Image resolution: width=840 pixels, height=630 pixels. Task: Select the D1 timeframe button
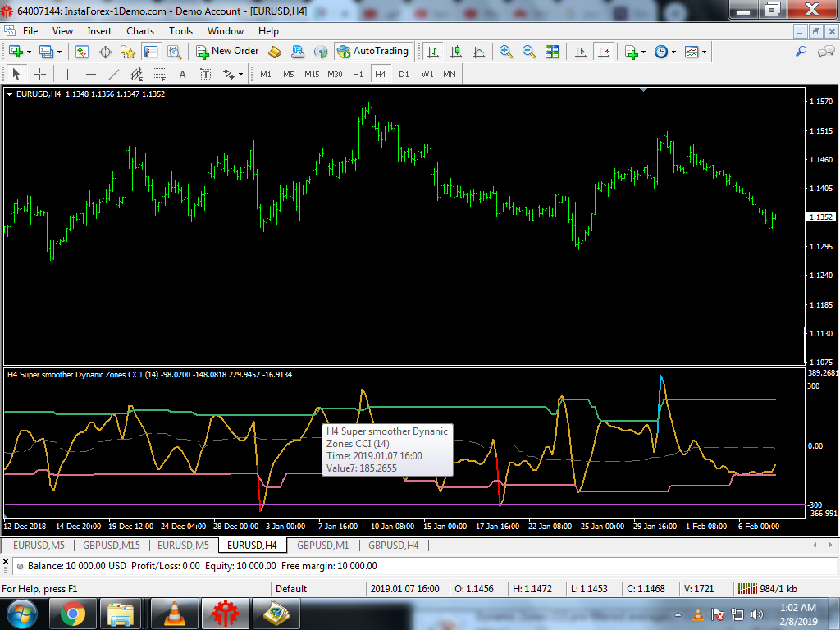pyautogui.click(x=404, y=74)
